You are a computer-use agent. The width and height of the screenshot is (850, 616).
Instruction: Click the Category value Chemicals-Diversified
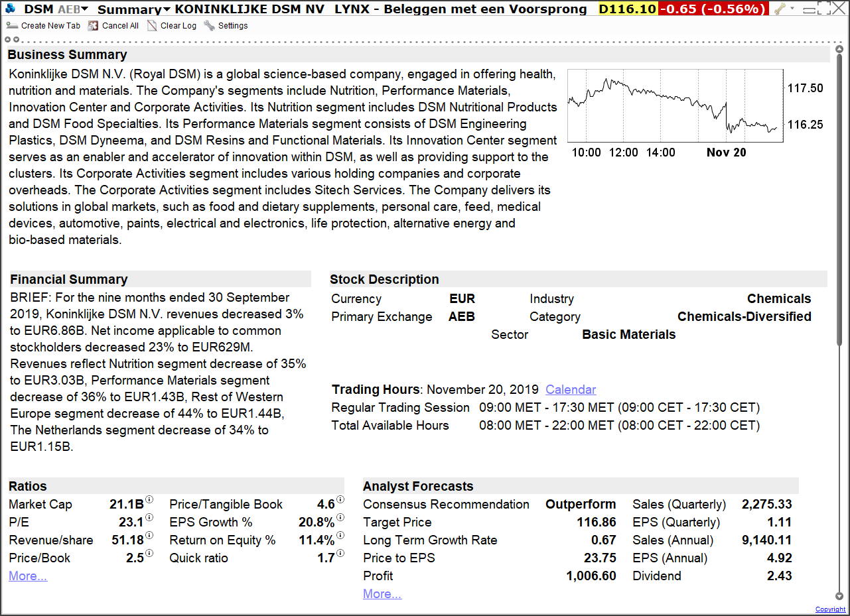pos(744,316)
